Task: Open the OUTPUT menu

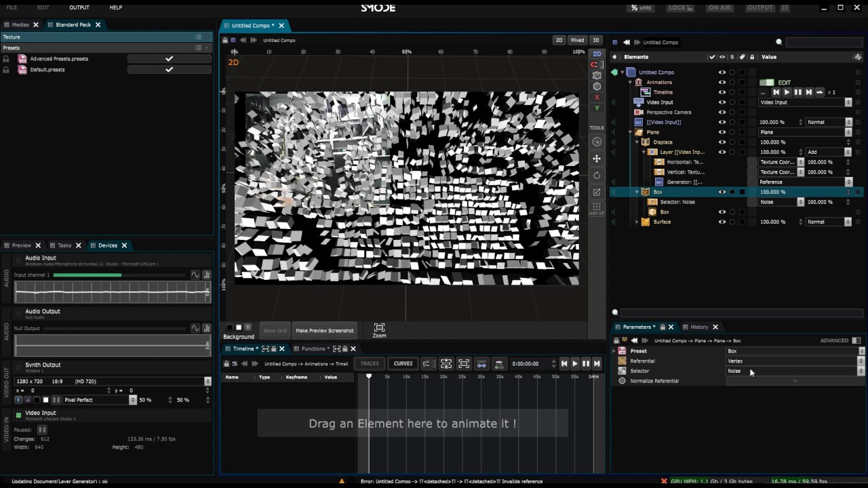Action: pyautogui.click(x=79, y=7)
